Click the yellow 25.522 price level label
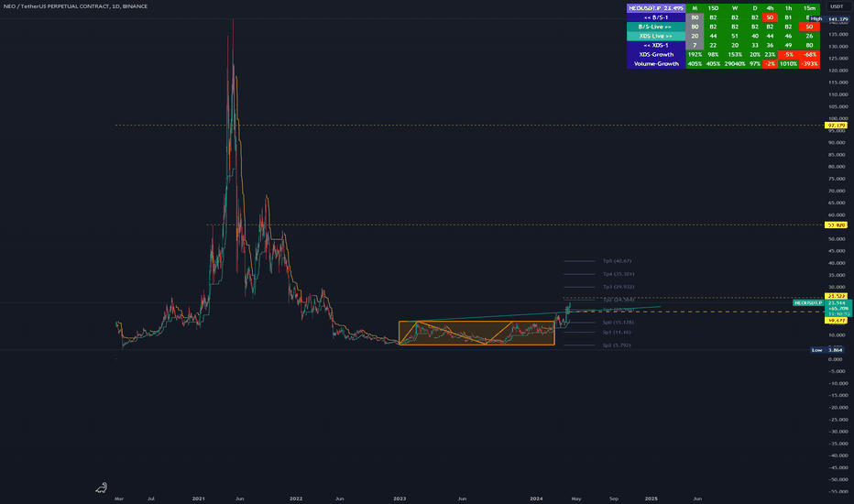The image size is (854, 504). (836, 296)
